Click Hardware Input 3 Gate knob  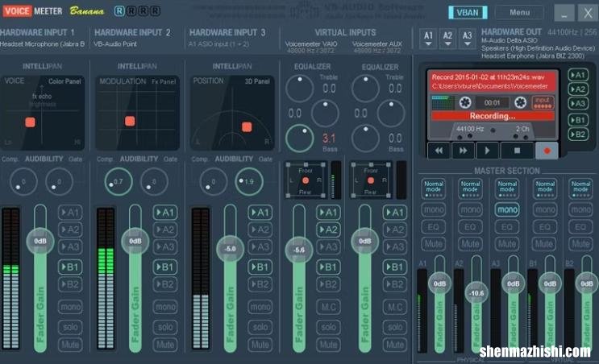249,182
